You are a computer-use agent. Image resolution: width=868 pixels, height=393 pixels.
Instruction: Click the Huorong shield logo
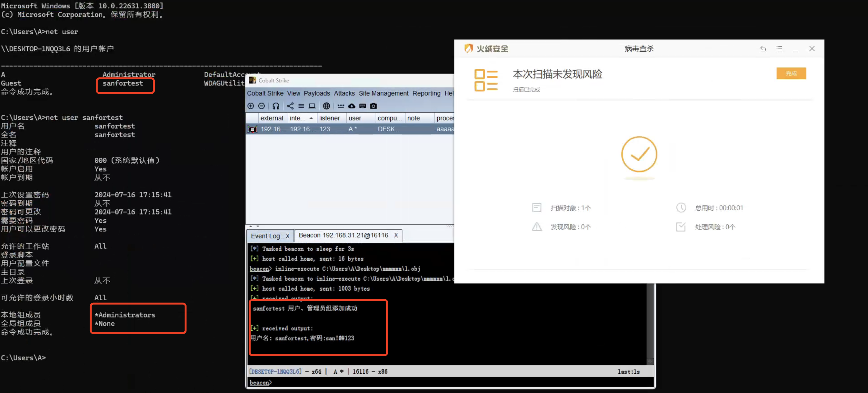coord(468,48)
